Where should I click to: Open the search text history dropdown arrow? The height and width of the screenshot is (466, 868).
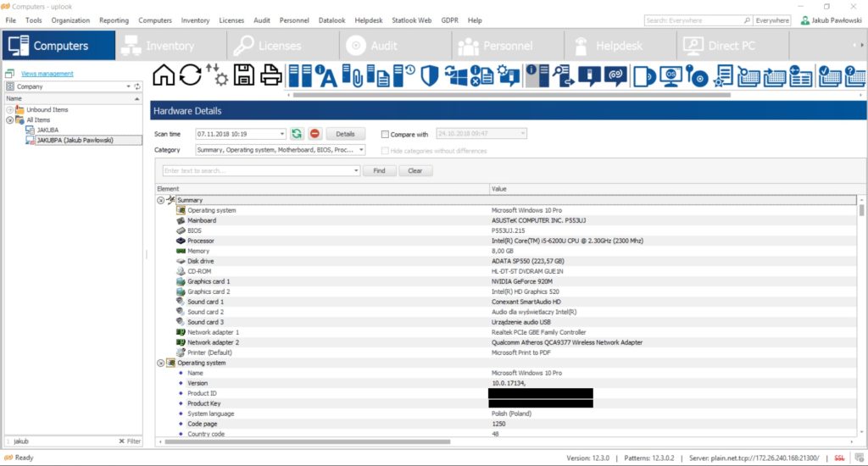[x=356, y=170]
